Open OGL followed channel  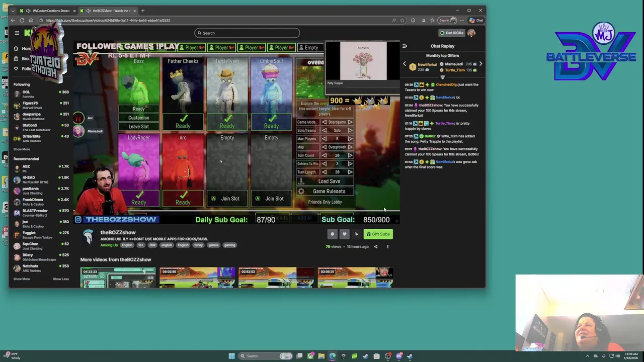(41, 94)
